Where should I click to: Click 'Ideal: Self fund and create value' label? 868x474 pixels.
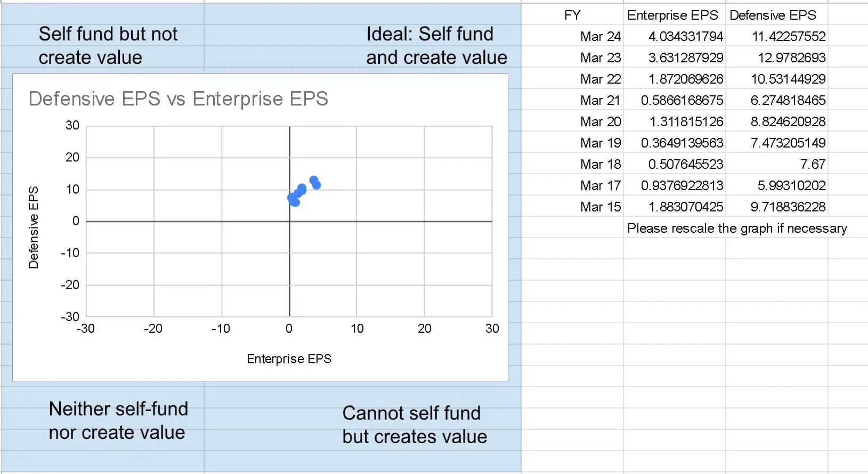coord(436,46)
